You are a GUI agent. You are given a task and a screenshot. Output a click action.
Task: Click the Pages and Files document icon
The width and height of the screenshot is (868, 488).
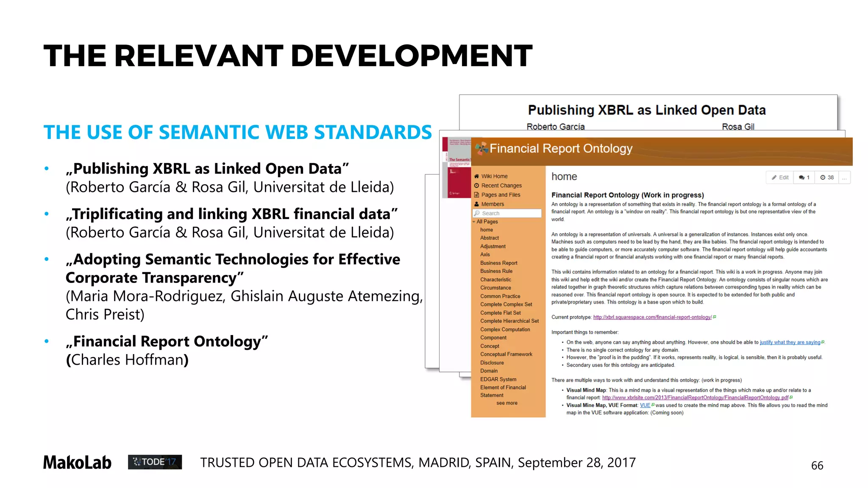click(476, 195)
